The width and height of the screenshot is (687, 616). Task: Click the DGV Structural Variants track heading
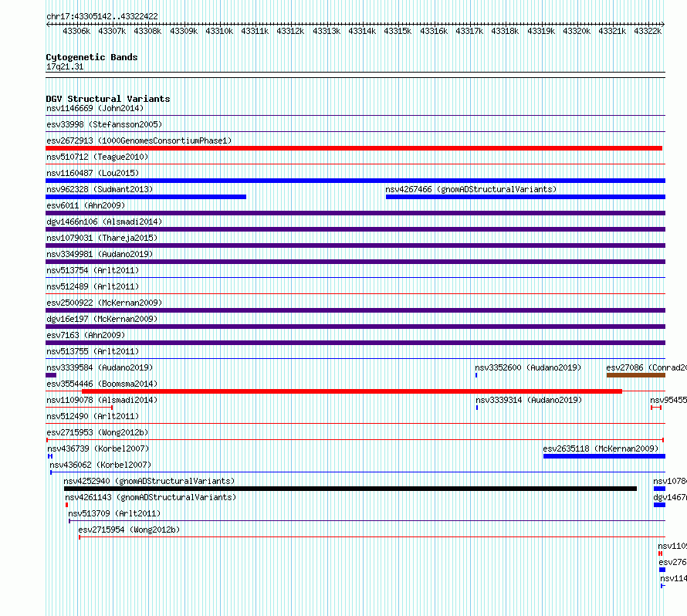coord(108,99)
